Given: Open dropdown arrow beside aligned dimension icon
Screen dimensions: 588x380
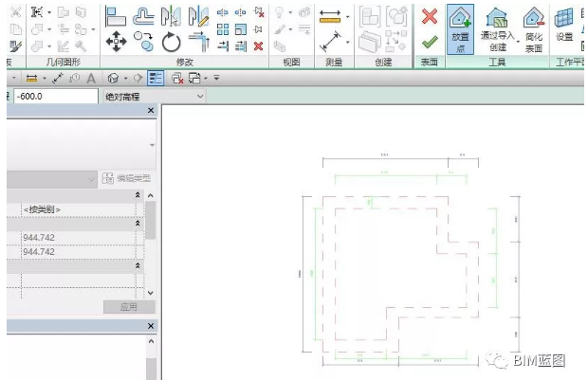Looking at the screenshot, I should [x=348, y=42].
